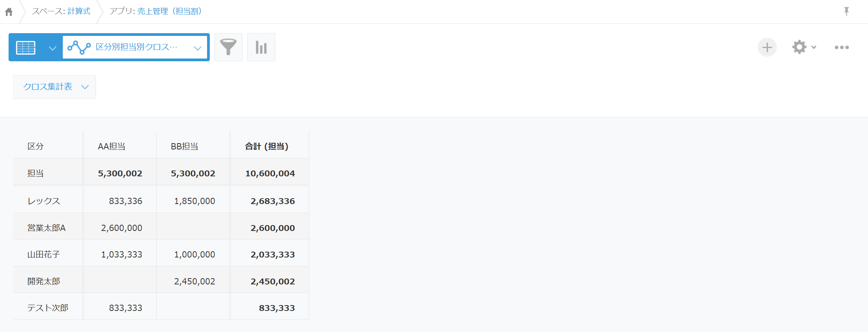Click the value 1,033,333
This screenshot has height=332, width=868.
pos(122,254)
